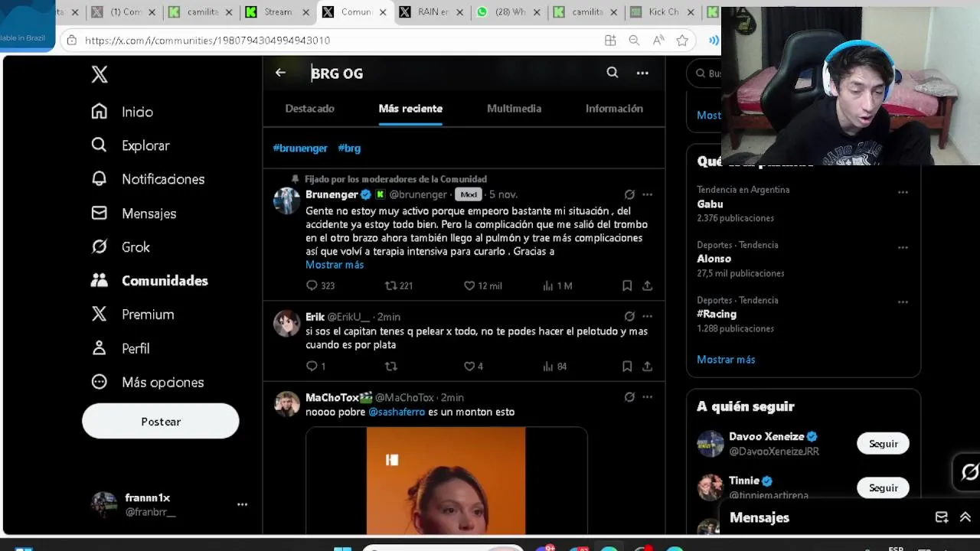Open Grok in the sidebar

point(120,247)
